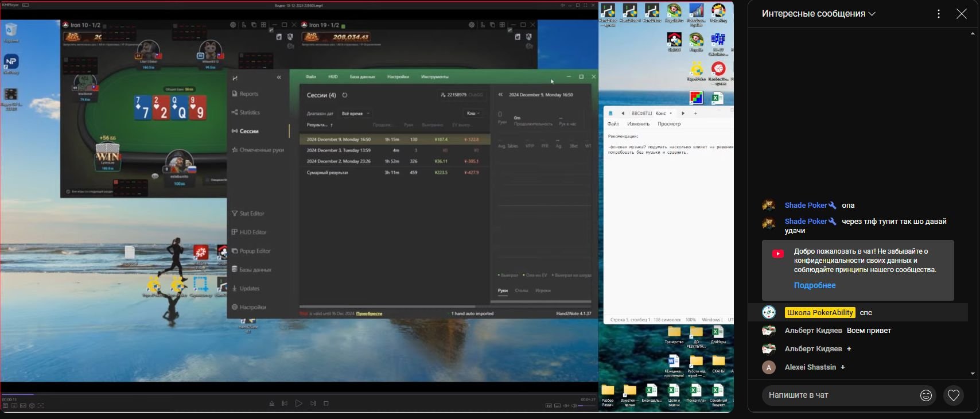The width and height of the screenshot is (980, 419).
Task: Open Настройки menu in Hand2Note top bar
Action: (x=398, y=76)
